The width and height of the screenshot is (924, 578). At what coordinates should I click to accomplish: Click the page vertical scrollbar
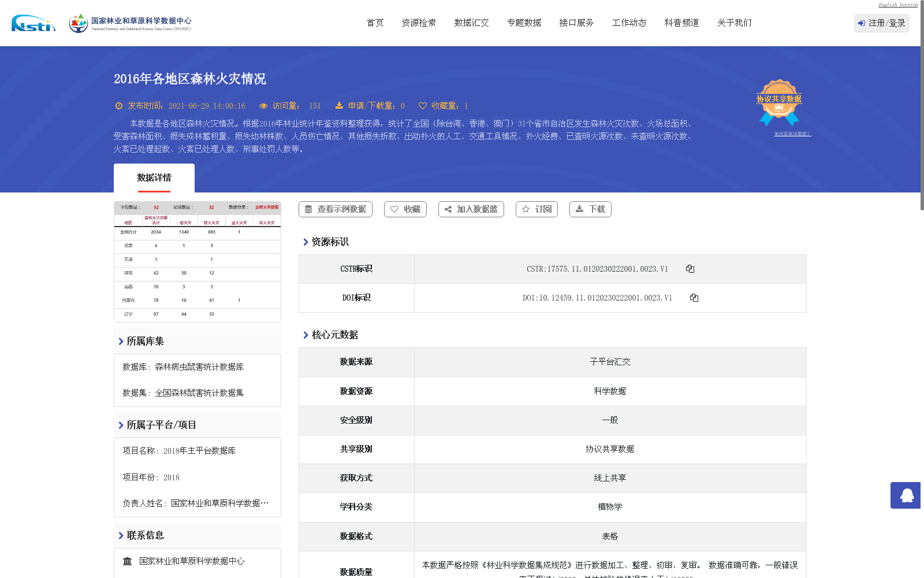(x=922, y=104)
